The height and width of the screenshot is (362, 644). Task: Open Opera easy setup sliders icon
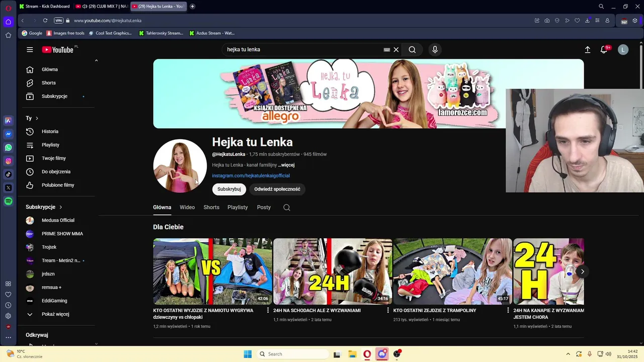[597, 21]
